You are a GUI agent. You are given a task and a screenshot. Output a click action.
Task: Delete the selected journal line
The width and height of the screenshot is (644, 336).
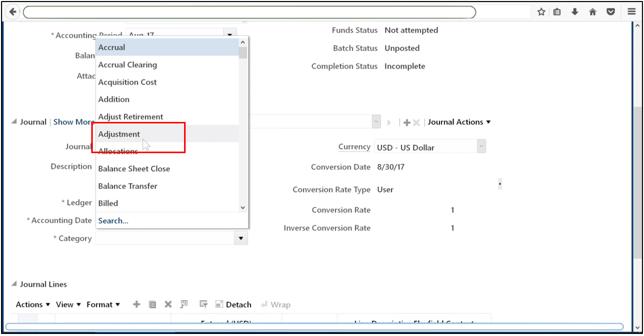coord(168,304)
